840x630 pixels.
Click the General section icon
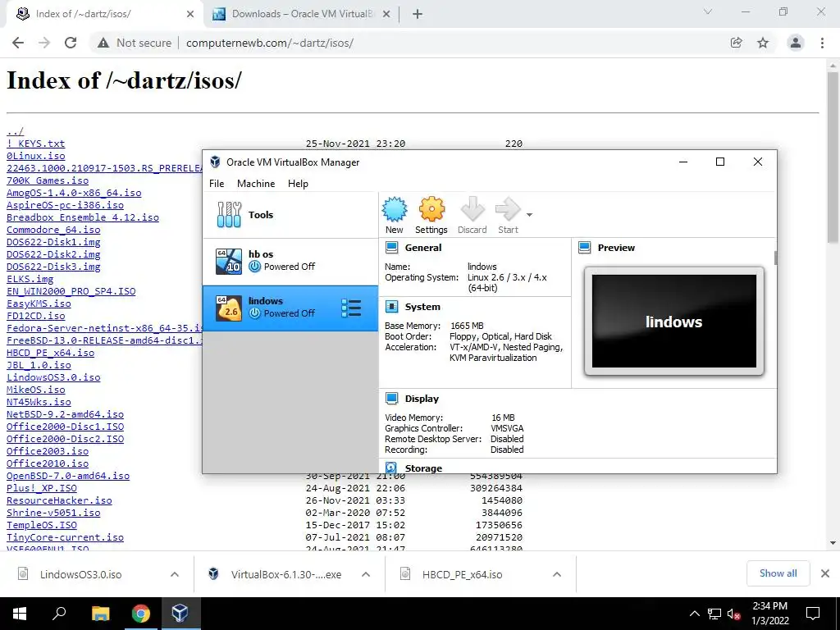[391, 248]
